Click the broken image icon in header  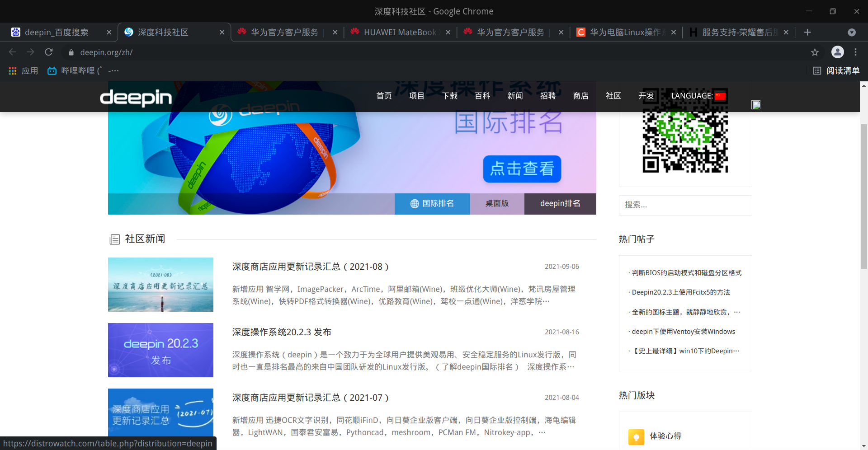coord(756,105)
